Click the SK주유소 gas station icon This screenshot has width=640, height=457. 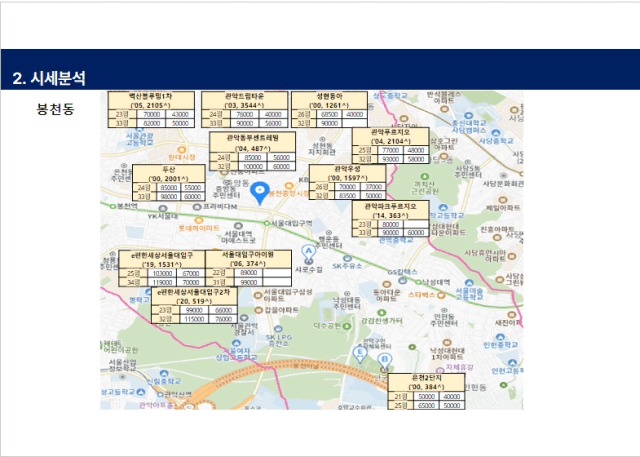(347, 258)
